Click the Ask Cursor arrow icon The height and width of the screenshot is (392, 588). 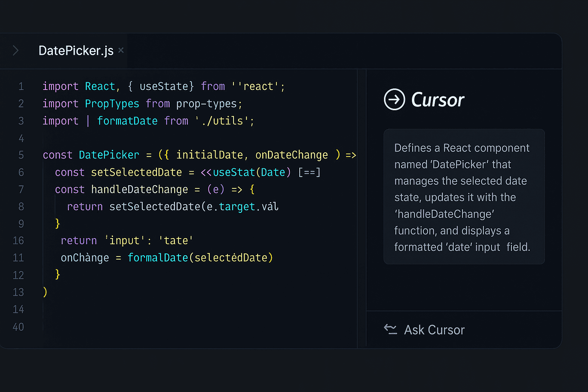pyautogui.click(x=390, y=329)
